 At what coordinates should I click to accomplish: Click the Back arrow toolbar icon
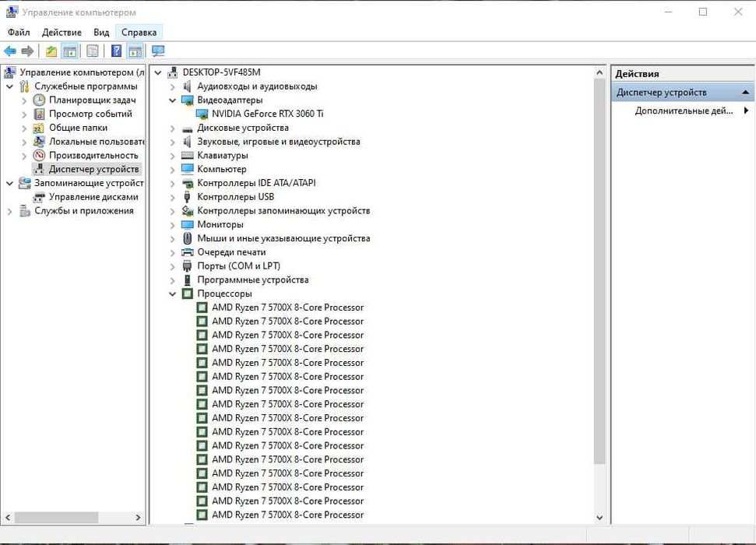10,51
